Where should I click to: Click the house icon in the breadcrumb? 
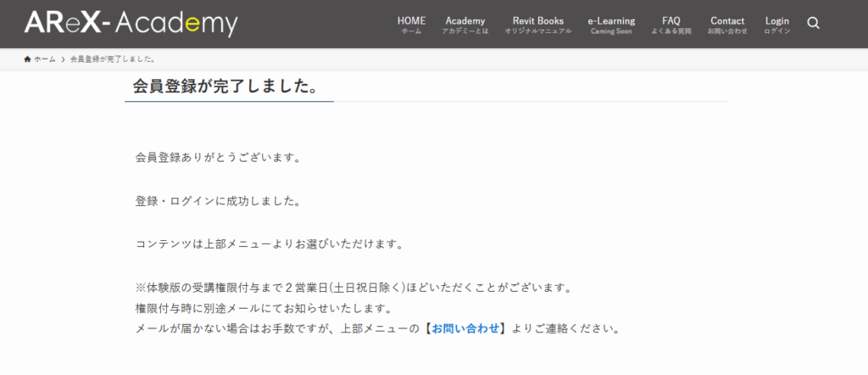(x=28, y=59)
